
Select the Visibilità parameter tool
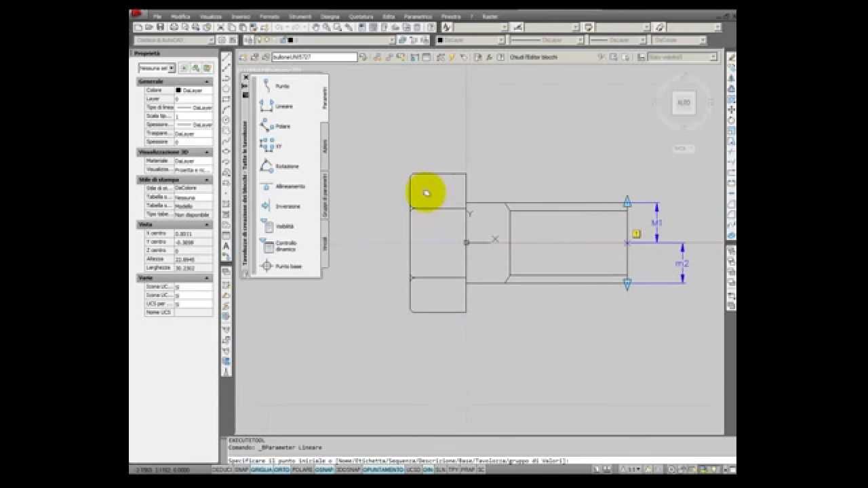(x=277, y=226)
